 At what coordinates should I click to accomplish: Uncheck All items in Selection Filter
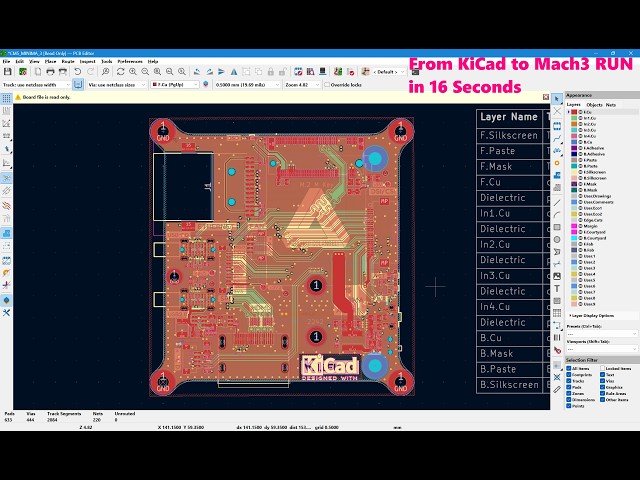coord(569,369)
